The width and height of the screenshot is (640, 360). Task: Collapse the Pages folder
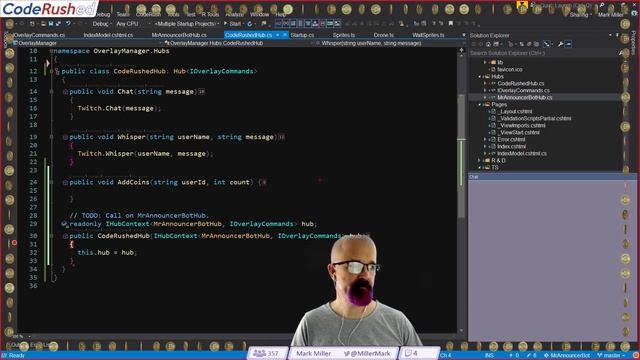coord(480,104)
